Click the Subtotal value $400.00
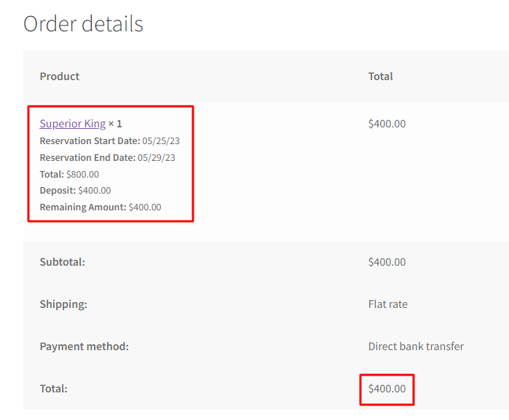 (387, 262)
